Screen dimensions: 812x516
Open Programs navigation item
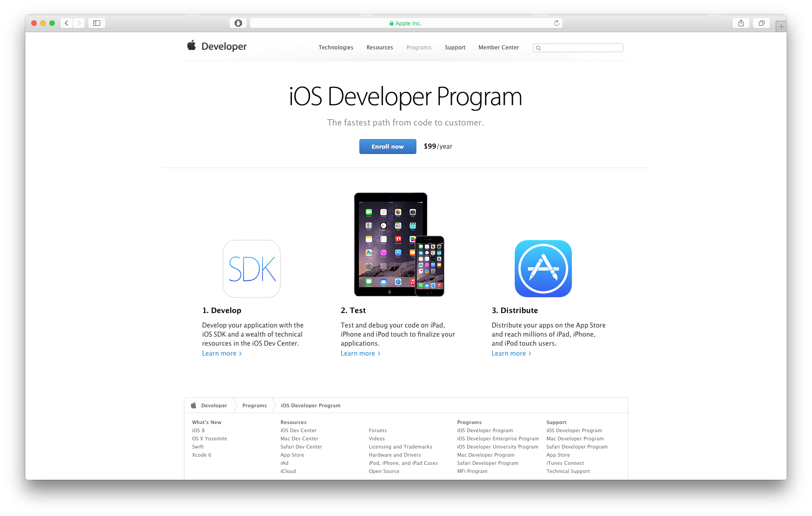point(419,48)
